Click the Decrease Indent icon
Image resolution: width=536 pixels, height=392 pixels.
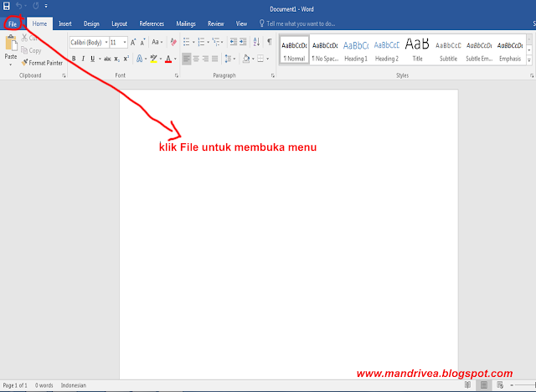click(x=234, y=42)
